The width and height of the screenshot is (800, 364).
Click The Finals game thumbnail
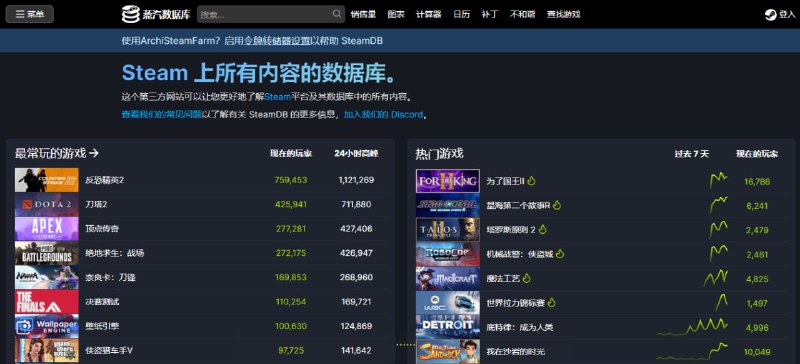(46, 302)
